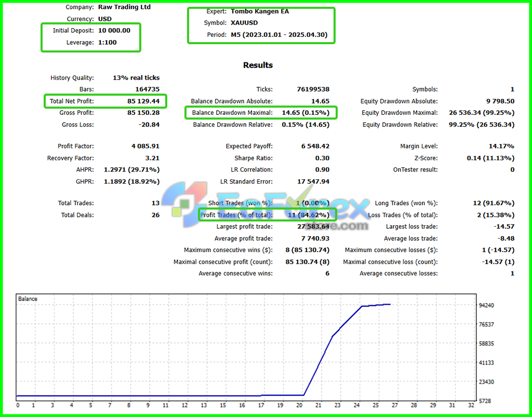Select Balance Drawdown Relative 0.15% (14.65)
Image resolution: width=532 pixels, height=417 pixels.
click(x=305, y=125)
